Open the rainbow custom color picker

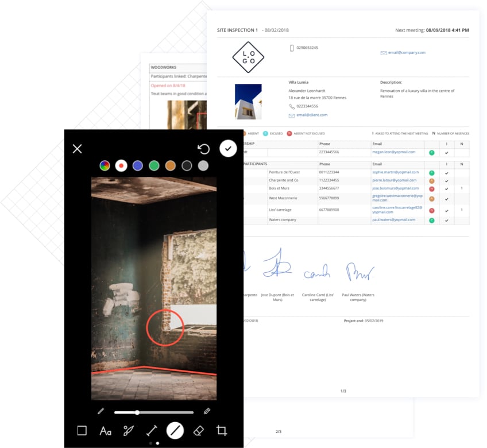[x=105, y=165]
